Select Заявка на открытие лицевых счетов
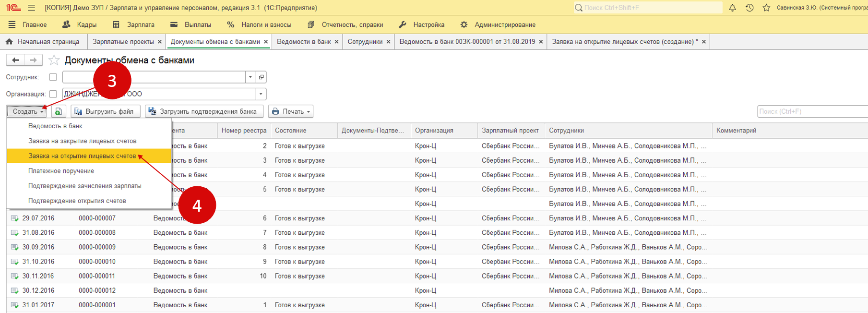The height and width of the screenshot is (313, 868). tap(82, 156)
